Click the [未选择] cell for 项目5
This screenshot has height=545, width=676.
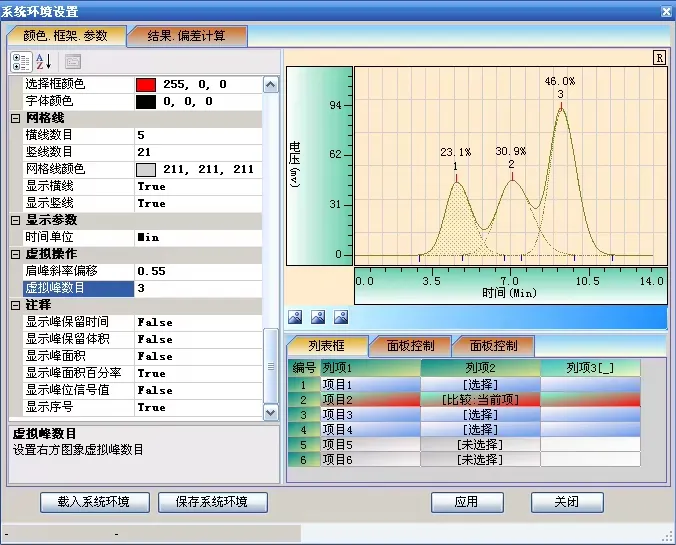click(480, 445)
